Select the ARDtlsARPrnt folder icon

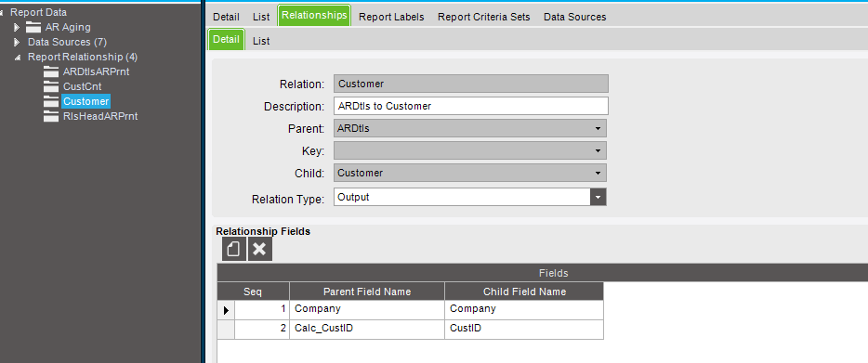51,71
